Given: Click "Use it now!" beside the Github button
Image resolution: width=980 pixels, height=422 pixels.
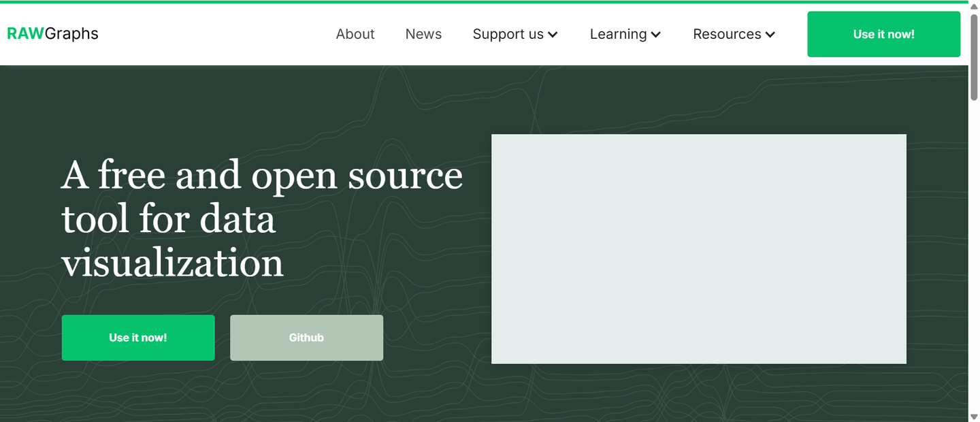Looking at the screenshot, I should (138, 338).
